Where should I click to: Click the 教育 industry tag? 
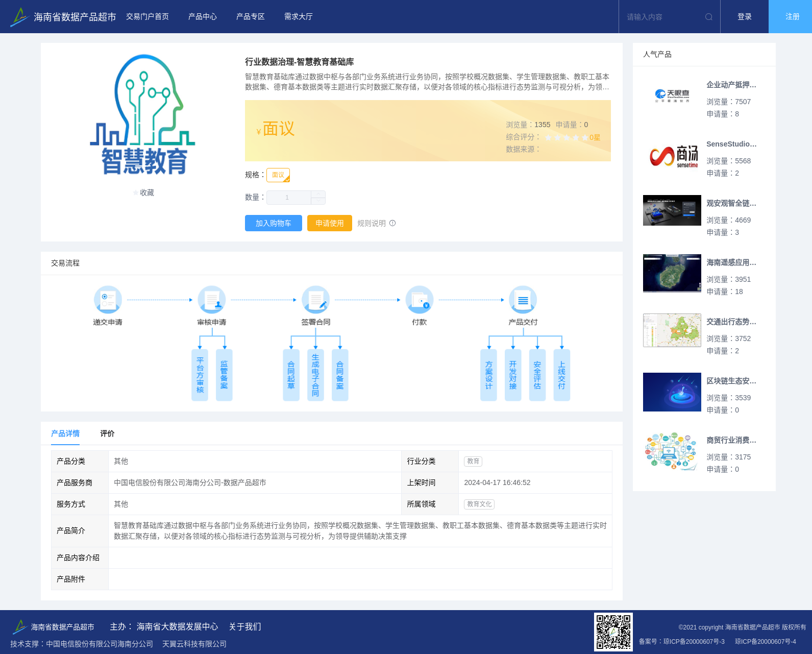click(473, 461)
